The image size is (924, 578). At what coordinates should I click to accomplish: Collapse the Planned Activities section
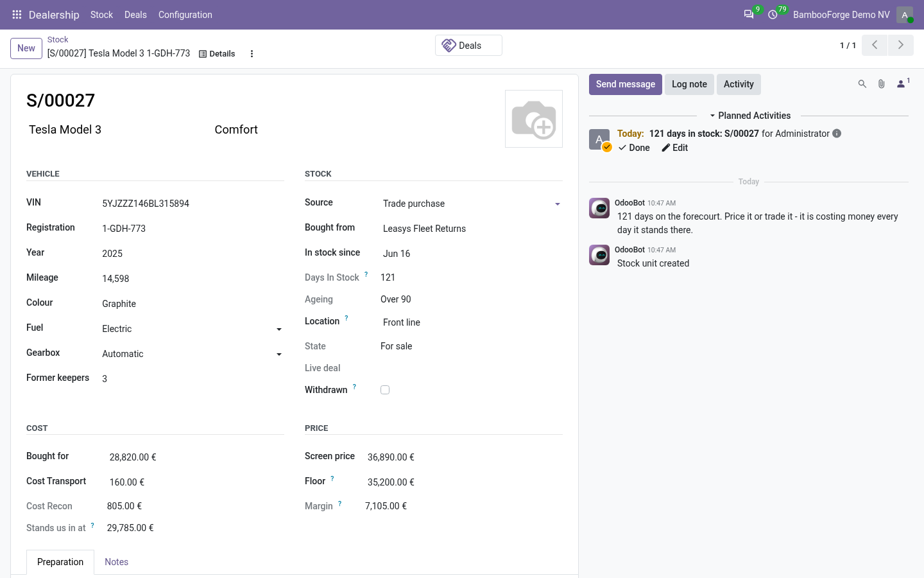pyautogui.click(x=749, y=116)
